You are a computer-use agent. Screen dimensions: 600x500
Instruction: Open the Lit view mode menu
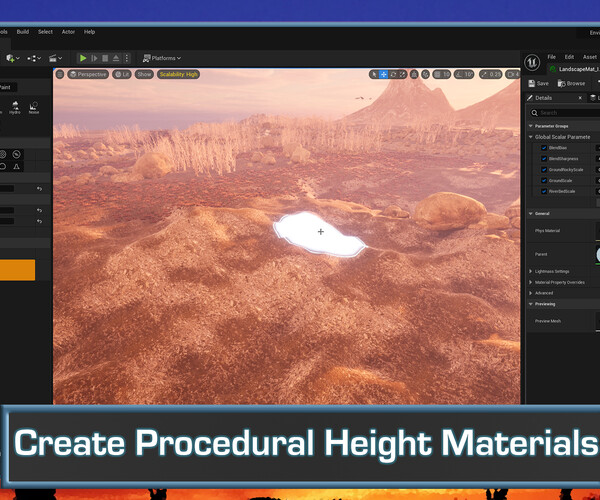[x=122, y=74]
